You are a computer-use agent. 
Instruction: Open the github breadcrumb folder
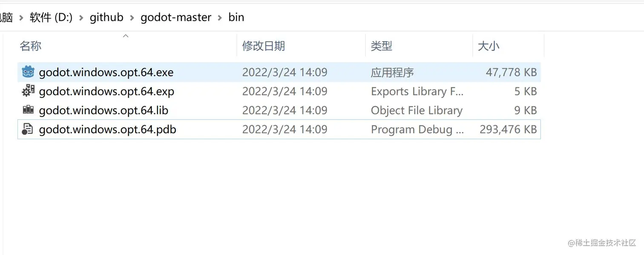tap(106, 17)
